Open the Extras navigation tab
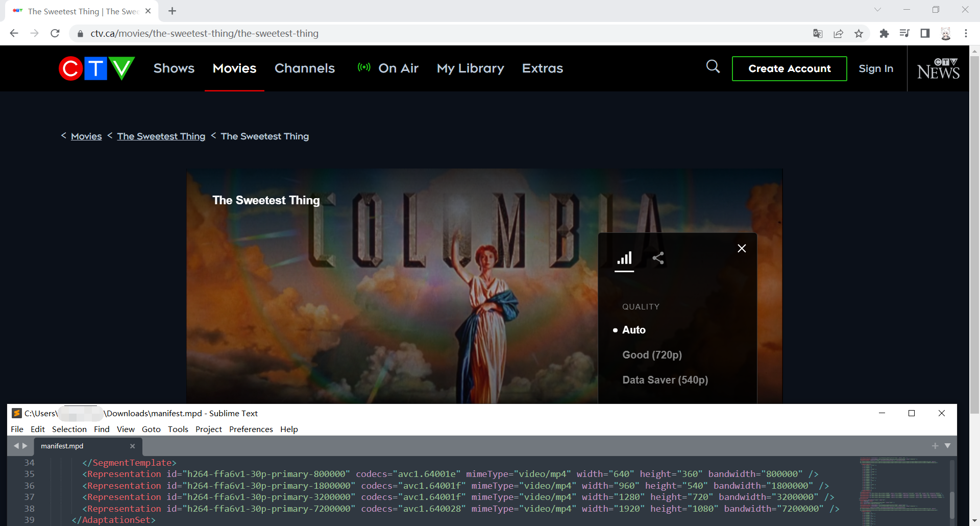Image resolution: width=980 pixels, height=526 pixels. pos(542,68)
